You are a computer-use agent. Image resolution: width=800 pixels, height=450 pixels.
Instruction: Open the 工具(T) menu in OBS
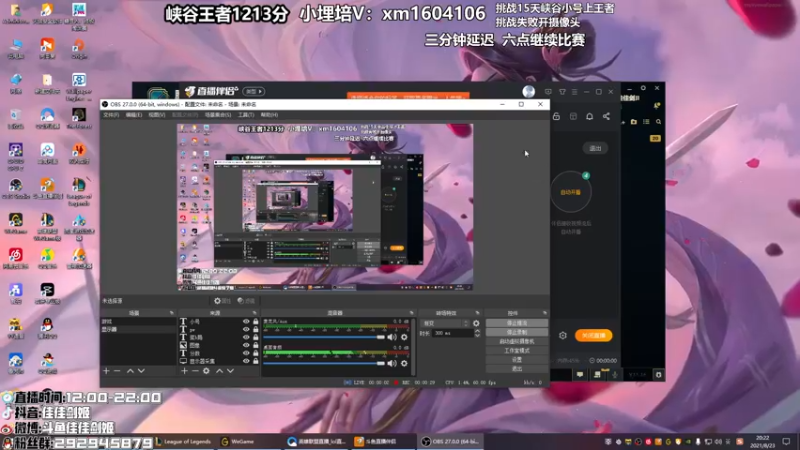(246, 115)
